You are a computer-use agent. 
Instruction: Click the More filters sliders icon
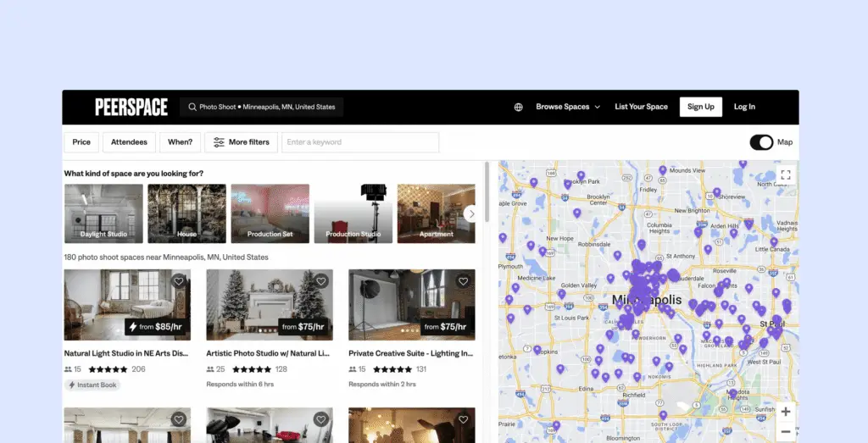click(220, 142)
